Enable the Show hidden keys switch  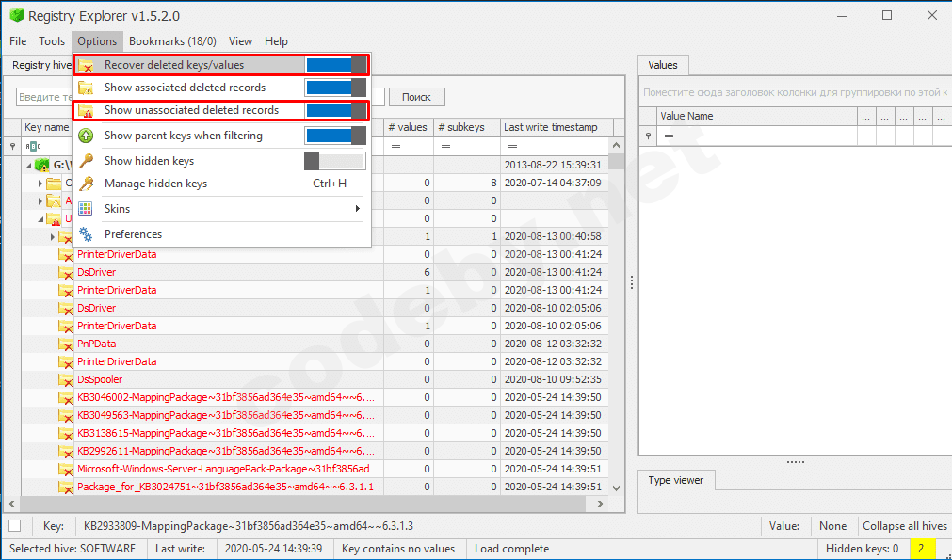click(336, 161)
